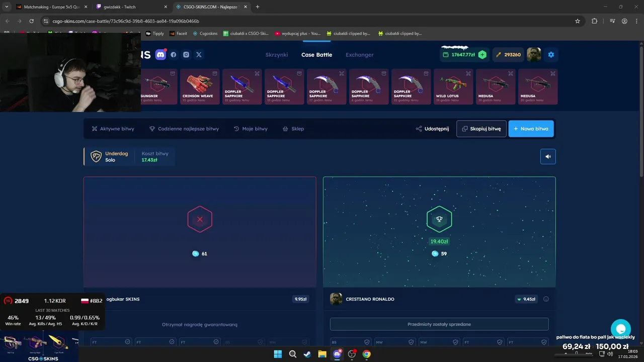Image resolution: width=644 pixels, height=362 pixels.
Task: Open the Faceit bookmark
Action: (179, 34)
